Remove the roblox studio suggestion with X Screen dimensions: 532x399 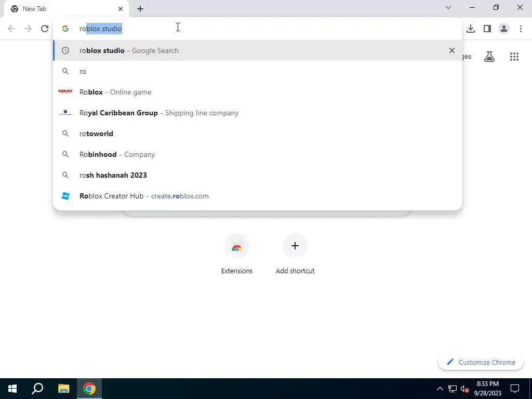pyautogui.click(x=451, y=50)
